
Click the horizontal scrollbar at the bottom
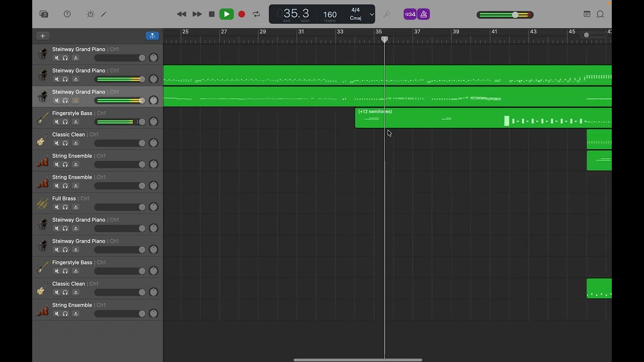point(358,360)
